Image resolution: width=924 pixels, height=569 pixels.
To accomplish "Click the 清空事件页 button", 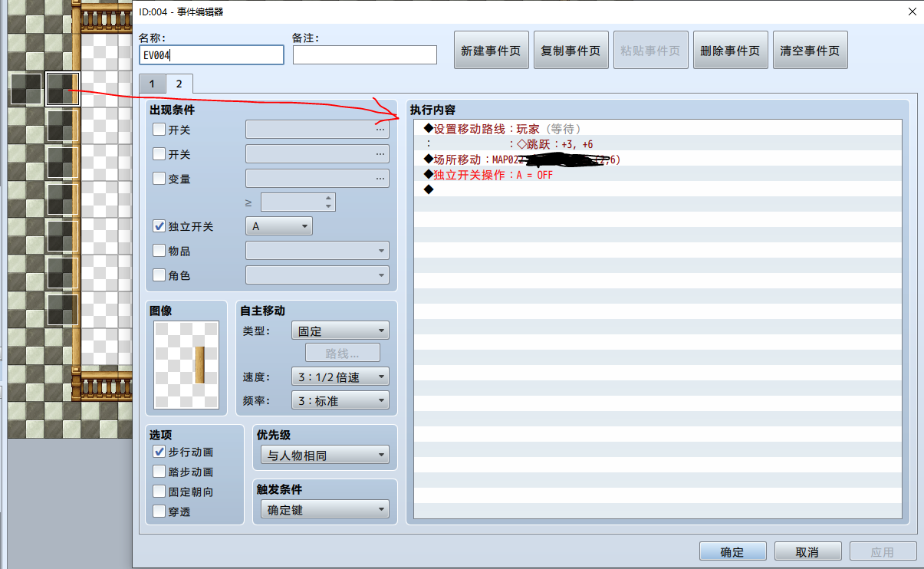I will [x=810, y=51].
